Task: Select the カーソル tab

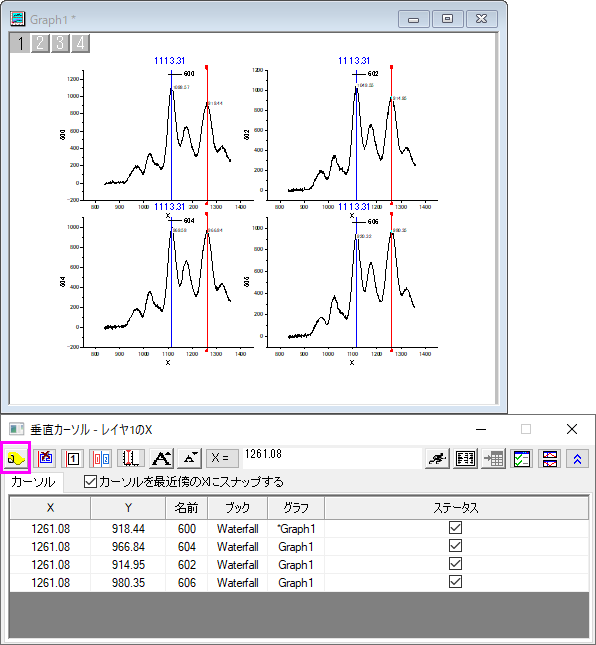Action: pos(33,482)
